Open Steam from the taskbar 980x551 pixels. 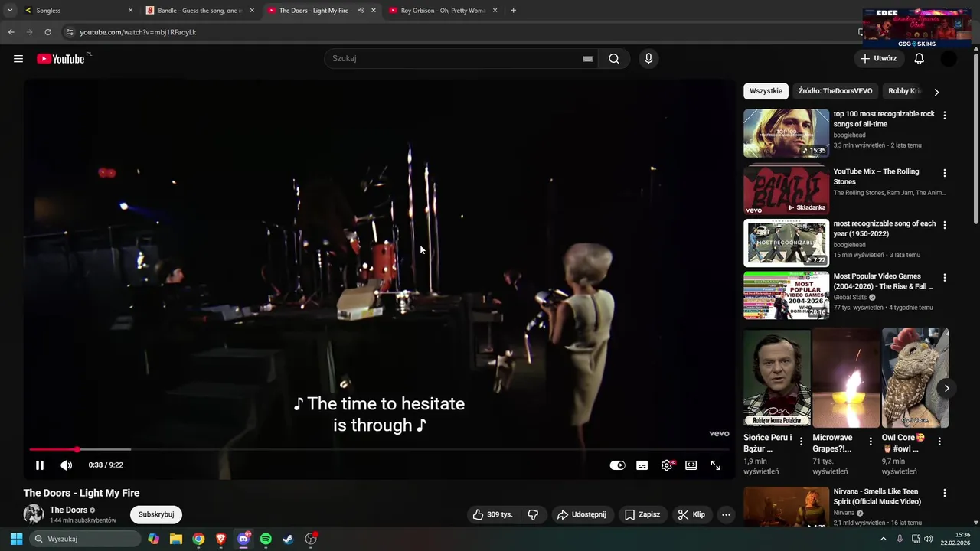[x=288, y=539]
